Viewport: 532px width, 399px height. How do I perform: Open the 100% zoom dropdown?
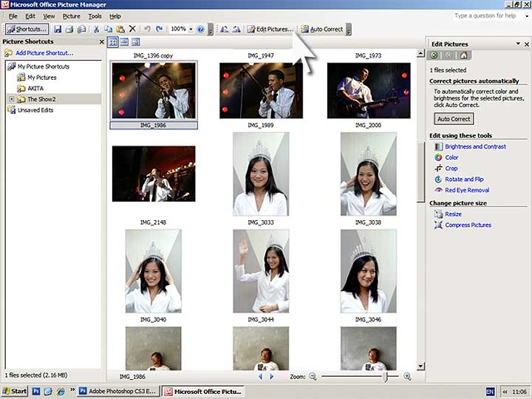click(x=191, y=29)
